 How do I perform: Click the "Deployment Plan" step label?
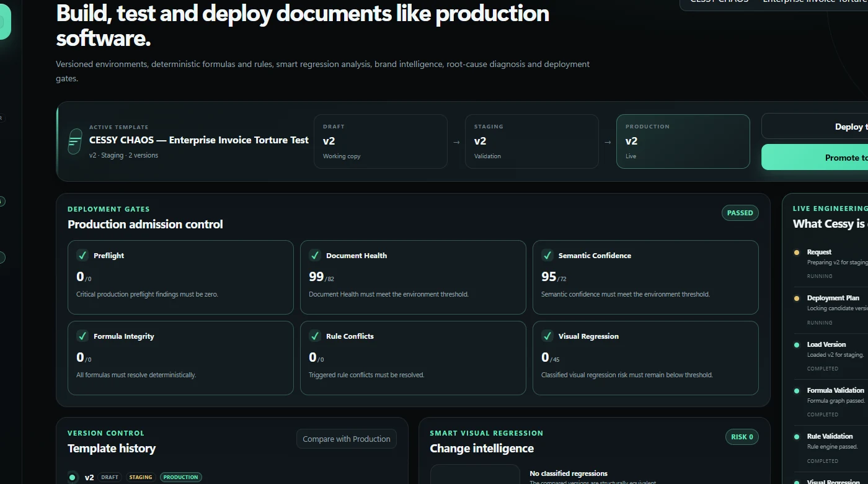click(x=833, y=298)
